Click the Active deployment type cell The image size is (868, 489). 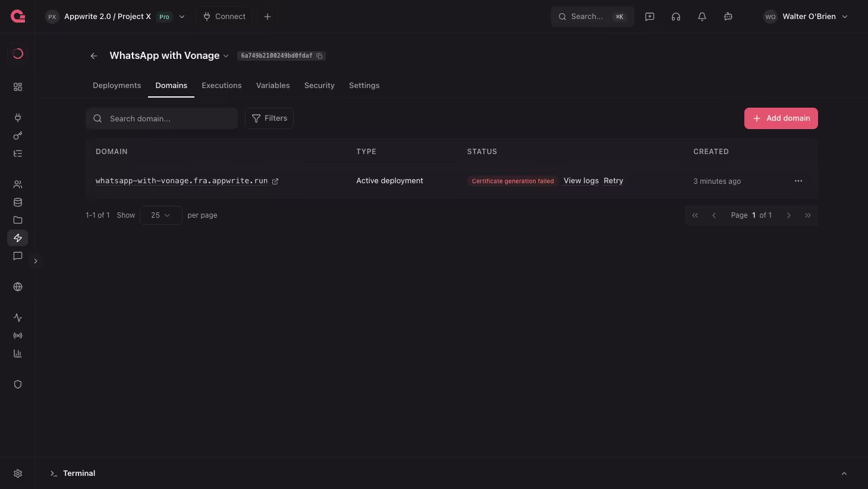click(x=390, y=181)
